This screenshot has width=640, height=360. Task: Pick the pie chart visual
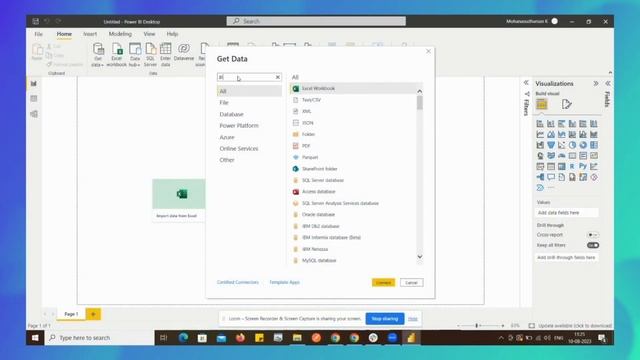tap(572, 145)
